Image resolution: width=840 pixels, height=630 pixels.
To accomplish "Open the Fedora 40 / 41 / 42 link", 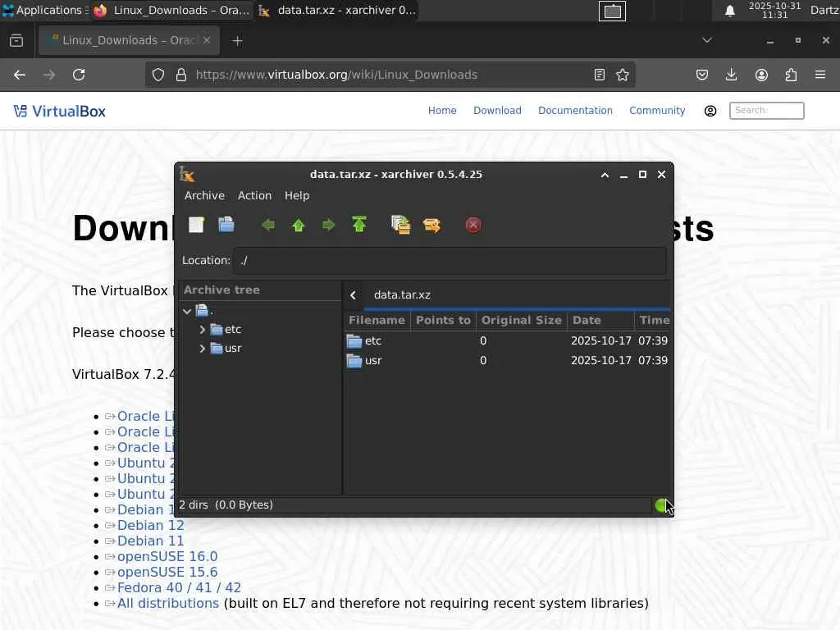I will (x=179, y=587).
